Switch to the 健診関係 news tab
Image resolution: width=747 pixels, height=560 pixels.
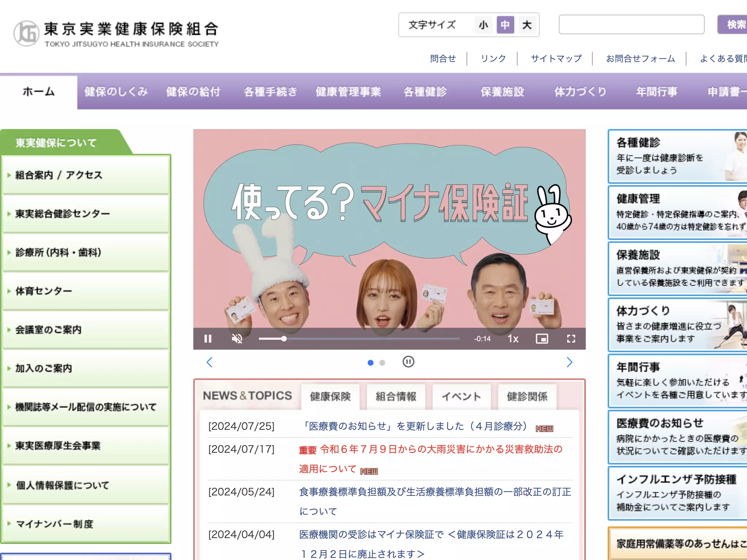click(527, 396)
